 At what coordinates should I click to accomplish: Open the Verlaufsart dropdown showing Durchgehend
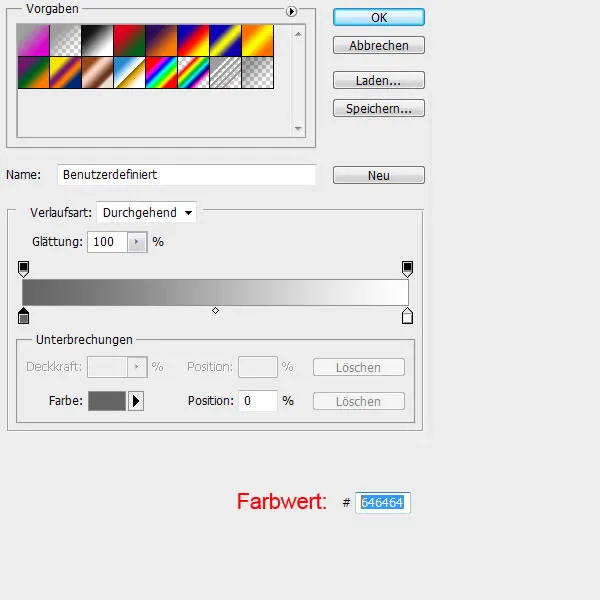(x=147, y=212)
